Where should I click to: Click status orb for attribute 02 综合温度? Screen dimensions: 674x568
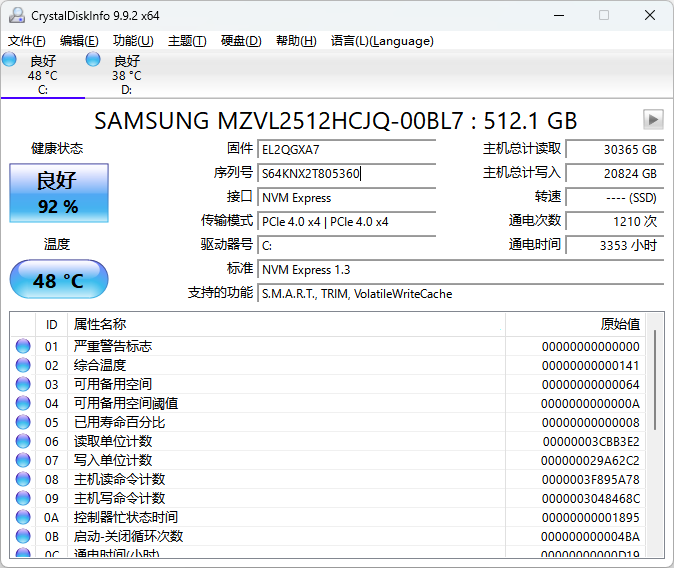23,365
